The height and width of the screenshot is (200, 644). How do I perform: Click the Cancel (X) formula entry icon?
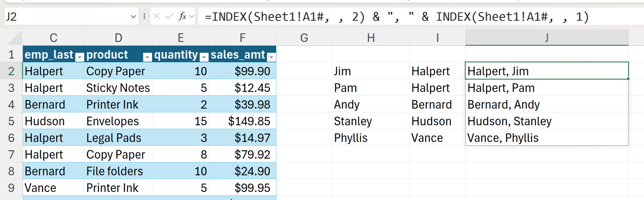[157, 16]
